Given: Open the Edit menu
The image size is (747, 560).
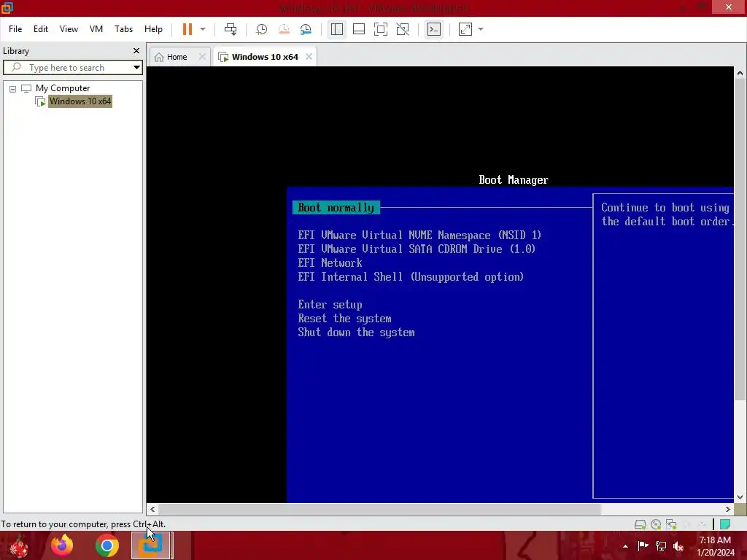Looking at the screenshot, I should pos(41,29).
